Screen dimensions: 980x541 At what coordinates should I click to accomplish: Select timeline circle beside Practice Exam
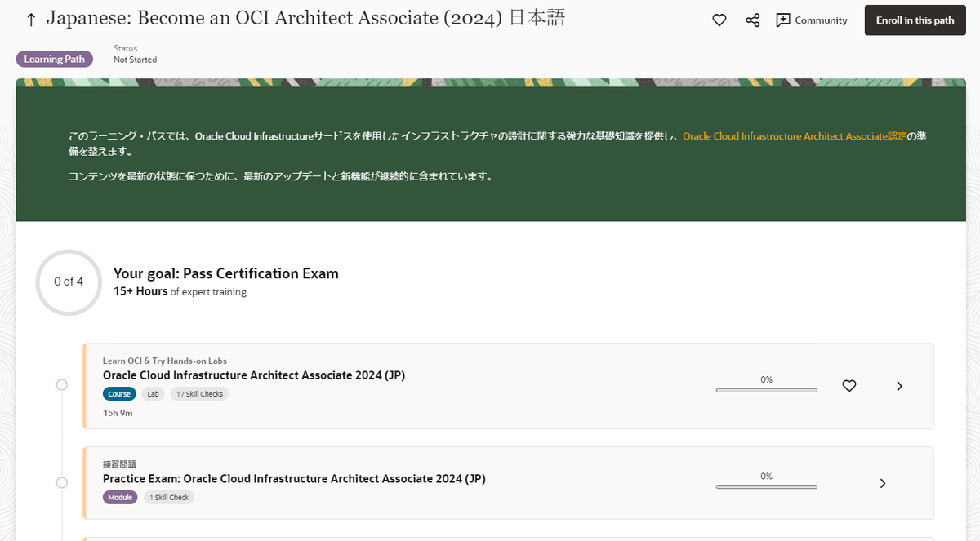(62, 483)
